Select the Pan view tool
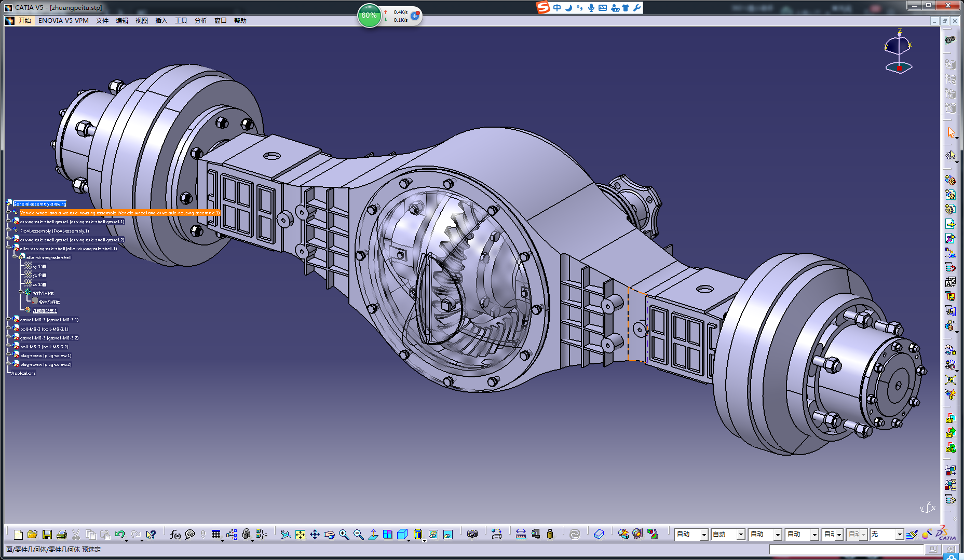Image resolution: width=964 pixels, height=560 pixels. pos(315,534)
